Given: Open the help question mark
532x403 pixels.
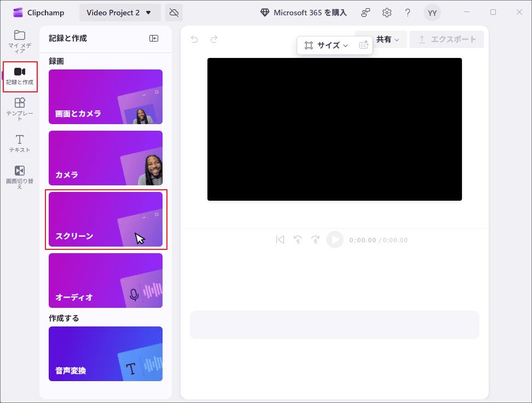Looking at the screenshot, I should 408,13.
